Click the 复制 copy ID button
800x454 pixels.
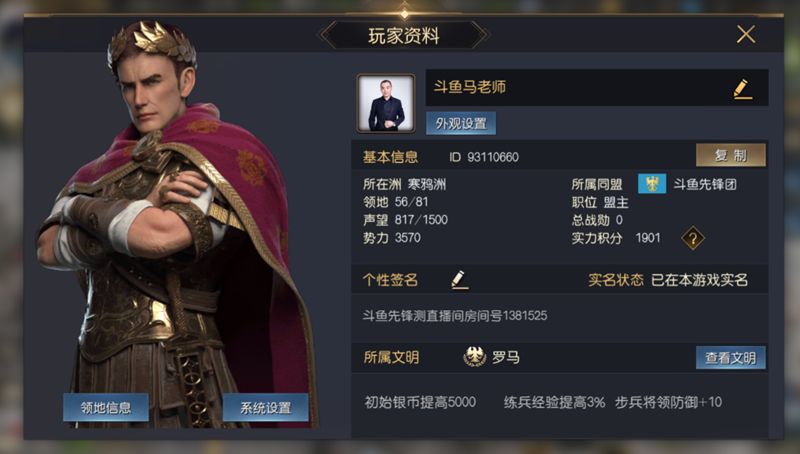(731, 155)
